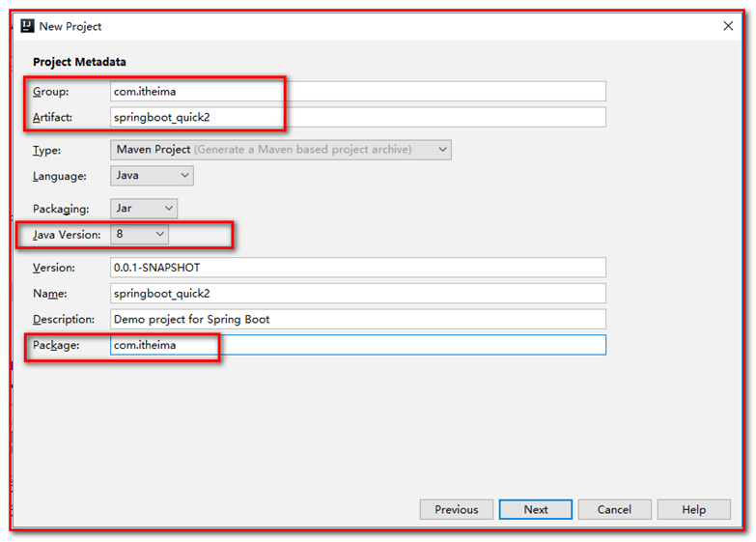
Task: Go back with the Previous button
Action: click(x=456, y=510)
